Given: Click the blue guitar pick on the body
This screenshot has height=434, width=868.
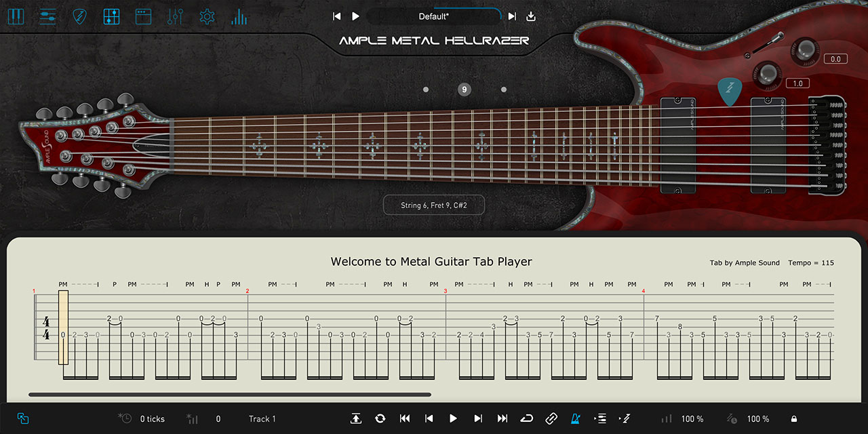Looking at the screenshot, I should [730, 91].
